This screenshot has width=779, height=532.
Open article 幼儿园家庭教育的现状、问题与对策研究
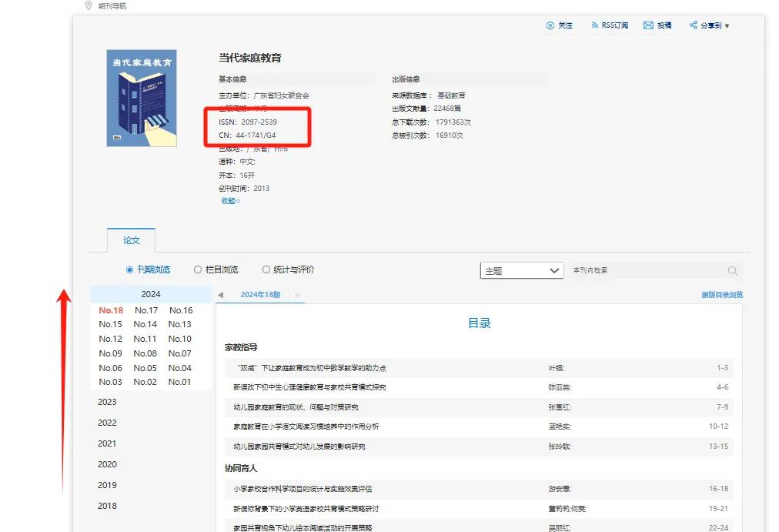click(296, 407)
